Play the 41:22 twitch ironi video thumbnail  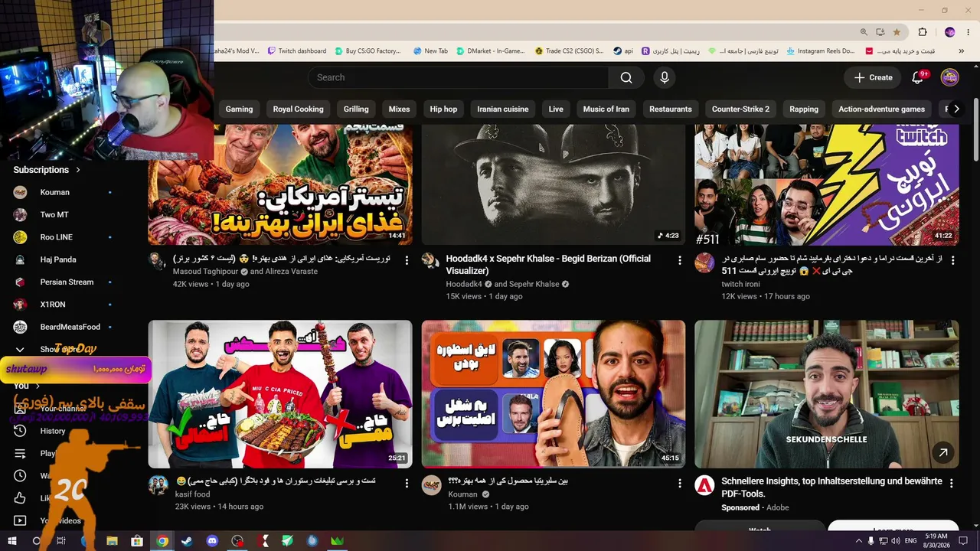point(826,184)
